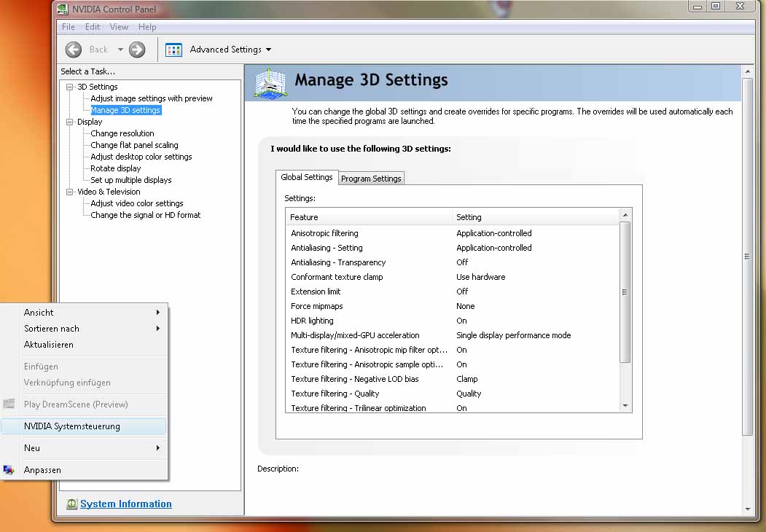This screenshot has width=766, height=532.
Task: Select the Force mipmaps row
Action: [x=453, y=306]
